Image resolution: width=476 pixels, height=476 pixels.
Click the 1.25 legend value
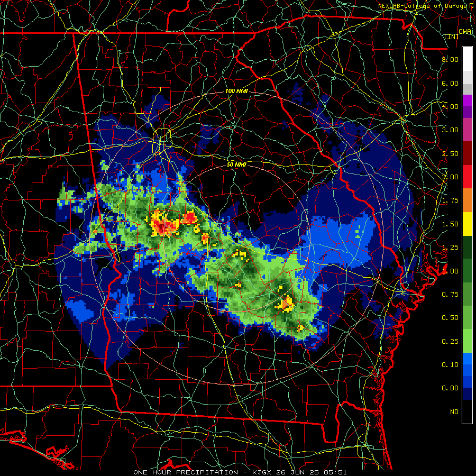coord(450,248)
